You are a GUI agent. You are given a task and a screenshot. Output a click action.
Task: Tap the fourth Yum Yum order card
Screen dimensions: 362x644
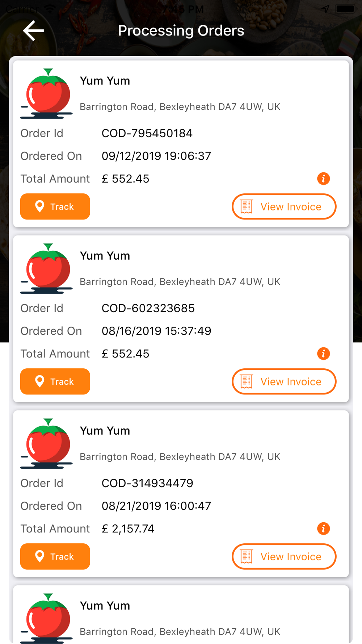(x=181, y=615)
